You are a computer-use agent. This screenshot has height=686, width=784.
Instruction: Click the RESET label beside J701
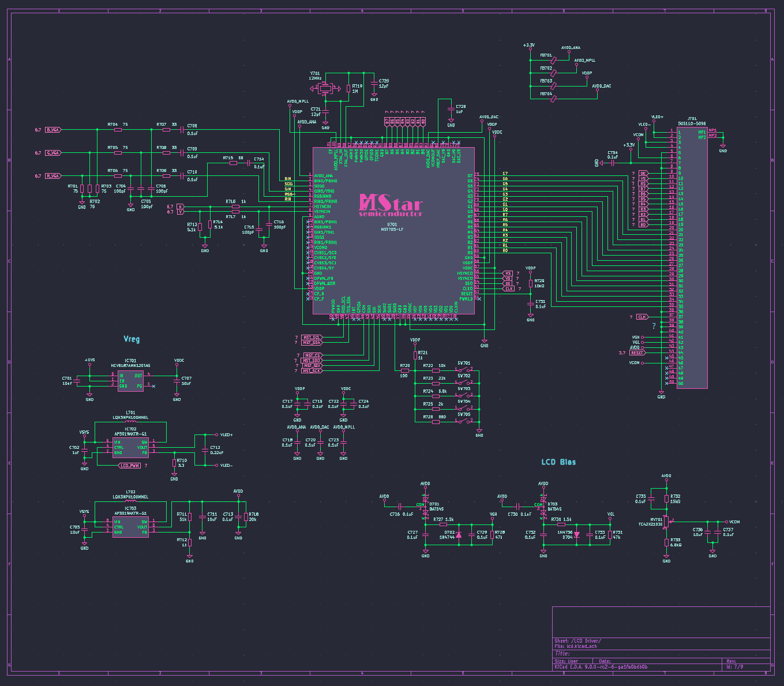click(637, 353)
